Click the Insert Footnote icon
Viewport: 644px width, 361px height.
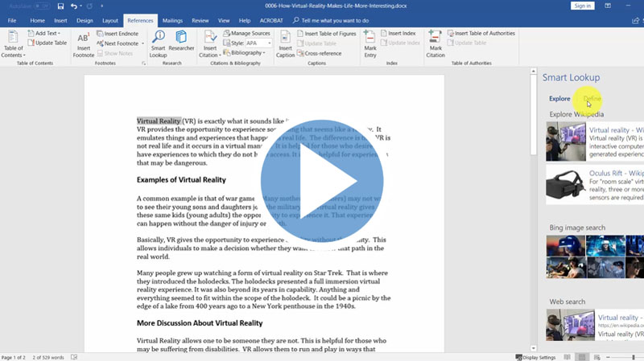(x=83, y=43)
